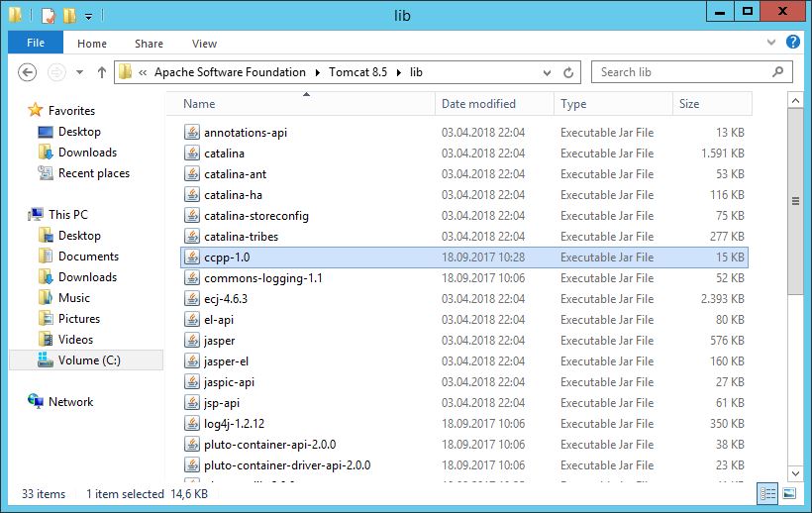Select the catalina jar file icon
Image resolution: width=812 pixels, height=513 pixels.
pos(191,154)
